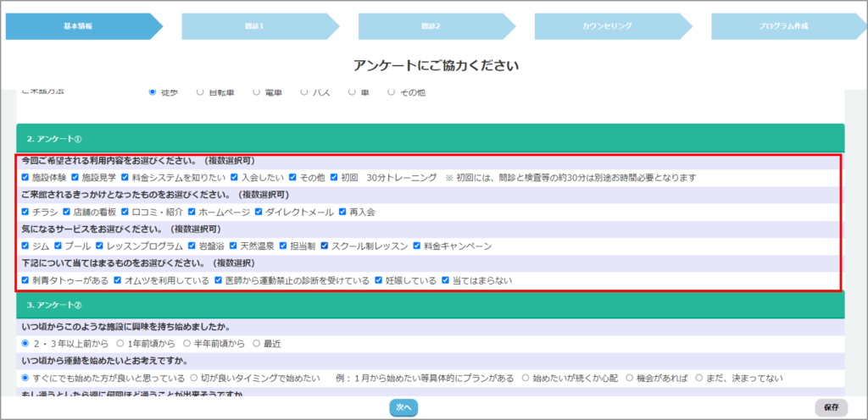This screenshot has height=420, width=868.
Task: Toggle the 料金キャンペーン checkbox
Action: coord(417,246)
